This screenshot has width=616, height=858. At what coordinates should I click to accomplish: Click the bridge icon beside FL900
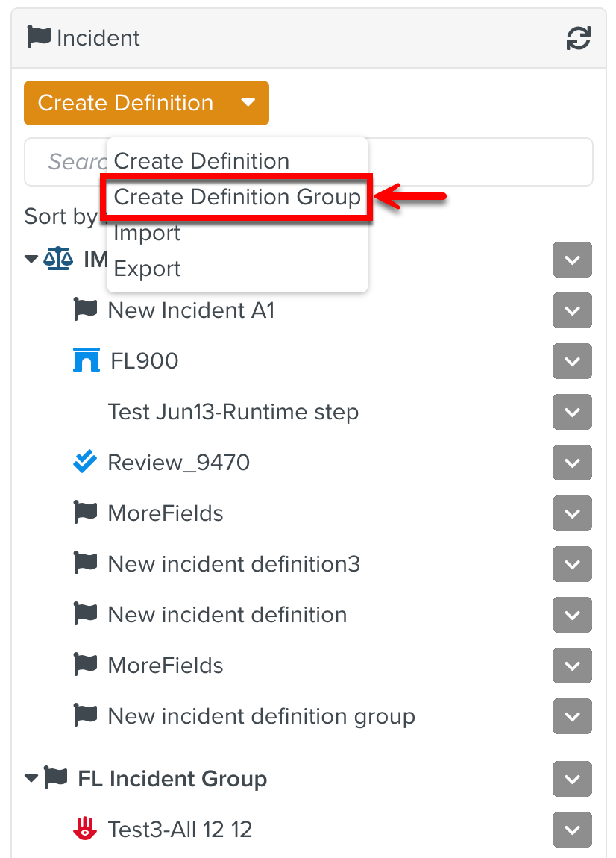pyautogui.click(x=85, y=361)
